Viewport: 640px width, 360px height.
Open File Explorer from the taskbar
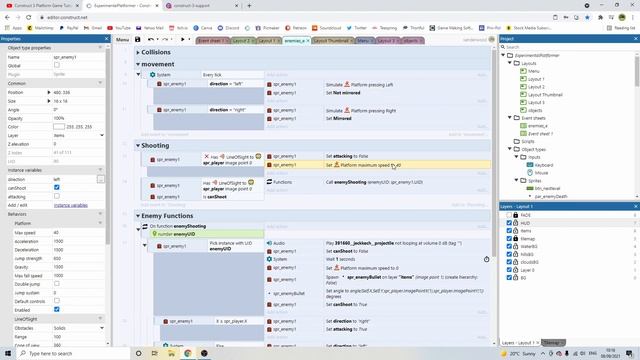[x=171, y=353]
